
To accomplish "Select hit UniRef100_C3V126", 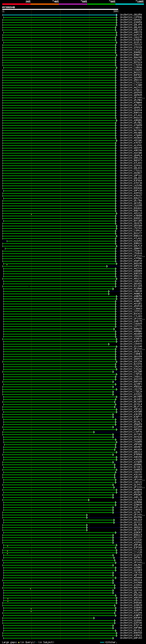I will (x=131, y=50).
